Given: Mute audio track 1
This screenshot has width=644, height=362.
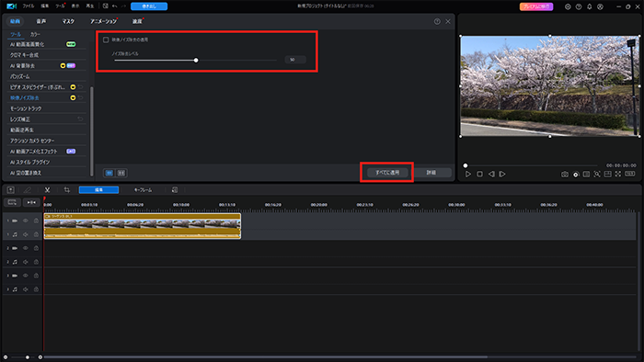Looking at the screenshot, I should [26, 234].
